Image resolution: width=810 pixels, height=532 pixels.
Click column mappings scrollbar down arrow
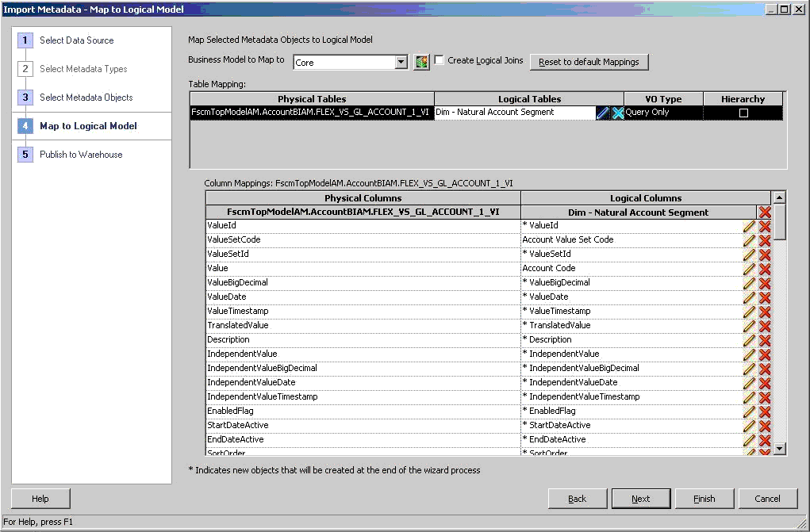point(779,448)
